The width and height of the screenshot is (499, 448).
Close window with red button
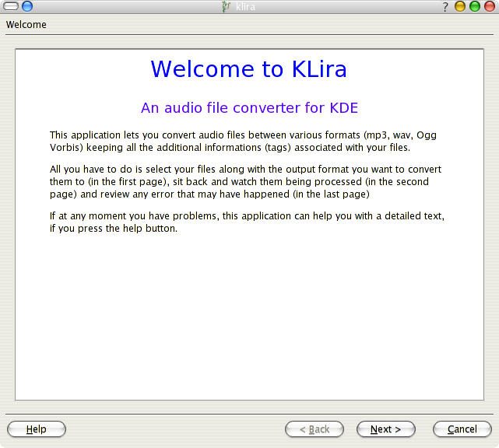tap(490, 6)
